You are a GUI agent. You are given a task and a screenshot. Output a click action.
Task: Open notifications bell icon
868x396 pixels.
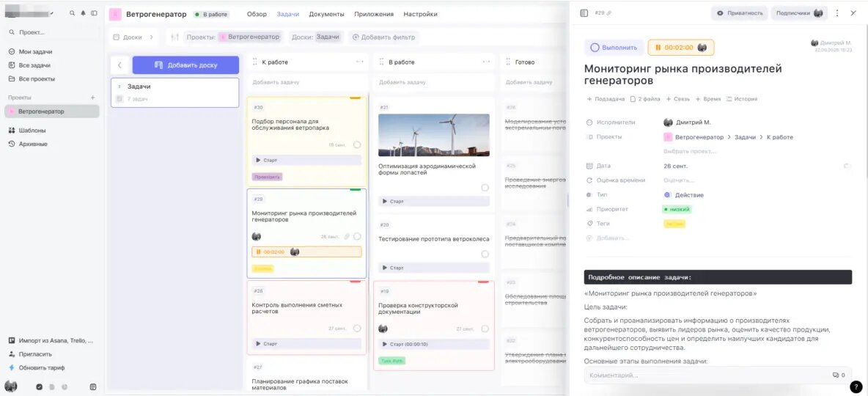[83, 13]
